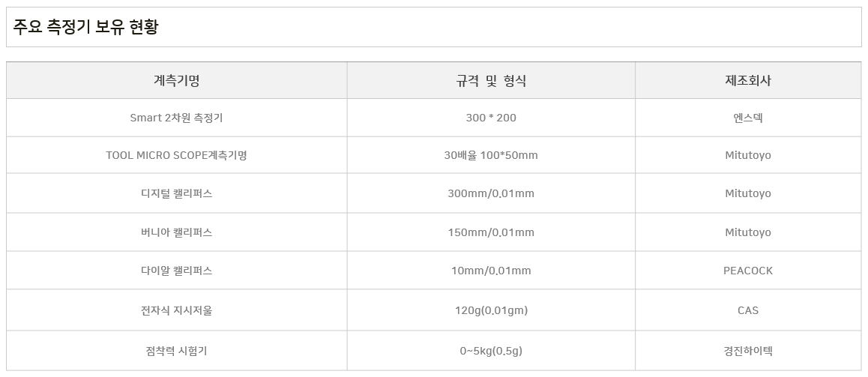The height and width of the screenshot is (377, 868).
Task: Select the 제조회사 column header
Action: [x=748, y=80]
